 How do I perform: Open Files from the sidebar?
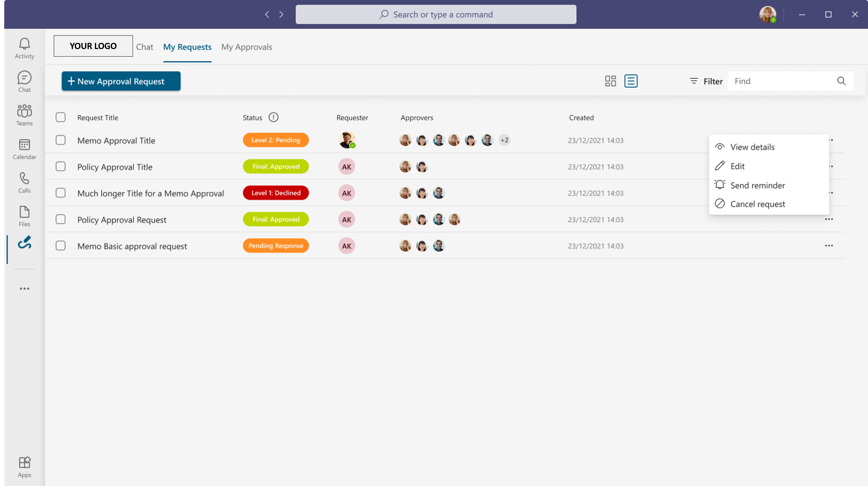coord(24,215)
